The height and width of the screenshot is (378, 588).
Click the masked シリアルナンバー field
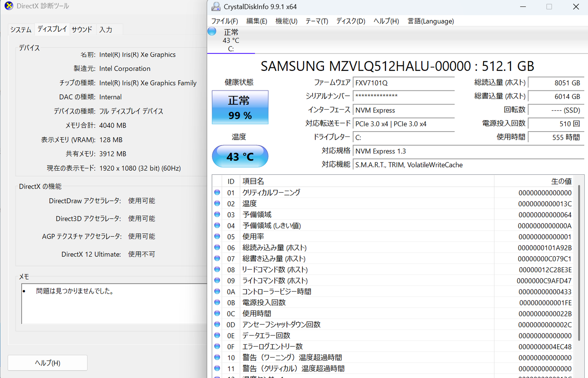pyautogui.click(x=404, y=97)
